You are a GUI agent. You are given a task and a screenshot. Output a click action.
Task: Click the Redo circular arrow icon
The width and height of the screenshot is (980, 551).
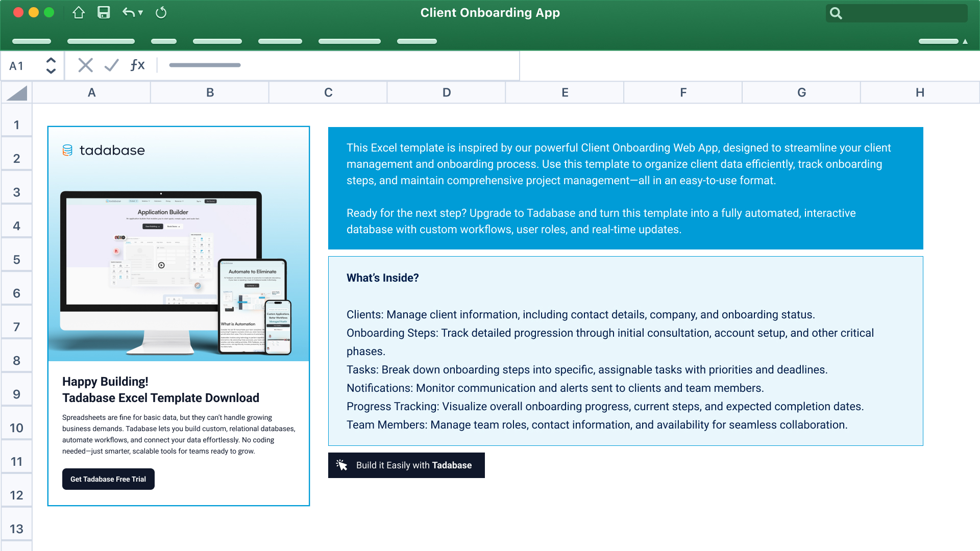coord(161,13)
